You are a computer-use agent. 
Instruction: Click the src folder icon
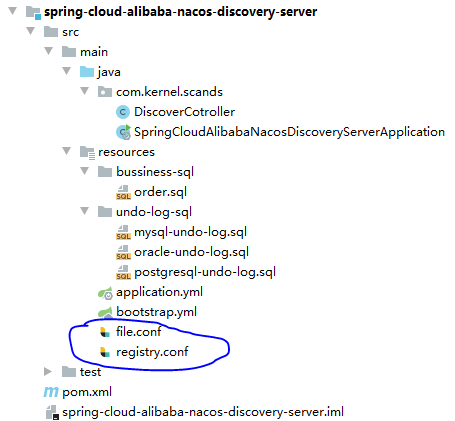tap(51, 32)
